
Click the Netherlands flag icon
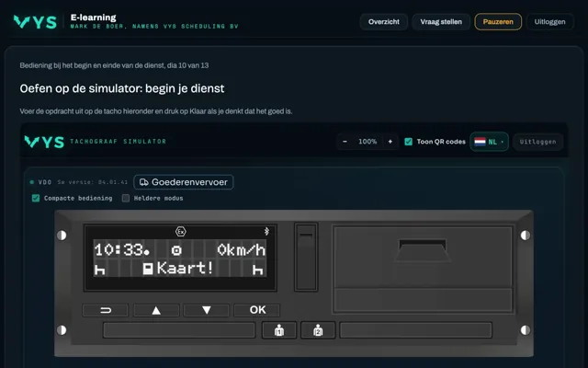pyautogui.click(x=480, y=142)
